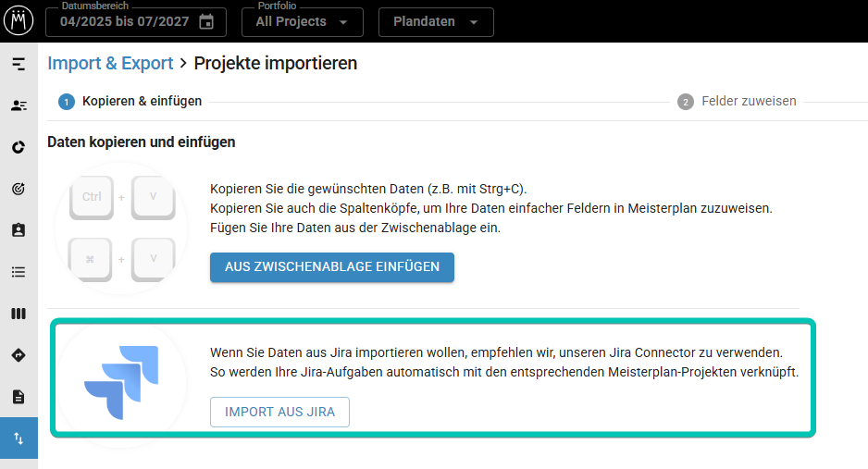Click IMPORT AUS JIRA button

[279, 412]
